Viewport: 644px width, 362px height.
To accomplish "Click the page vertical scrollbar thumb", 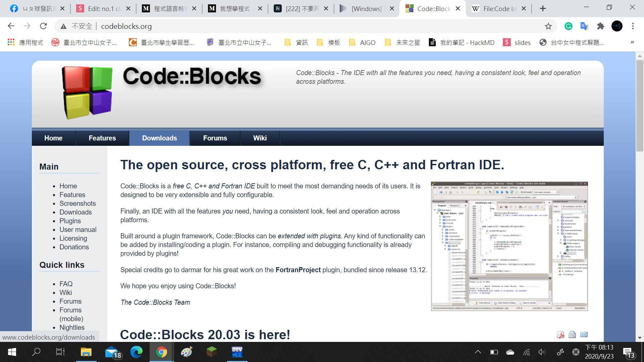I will point(640,106).
